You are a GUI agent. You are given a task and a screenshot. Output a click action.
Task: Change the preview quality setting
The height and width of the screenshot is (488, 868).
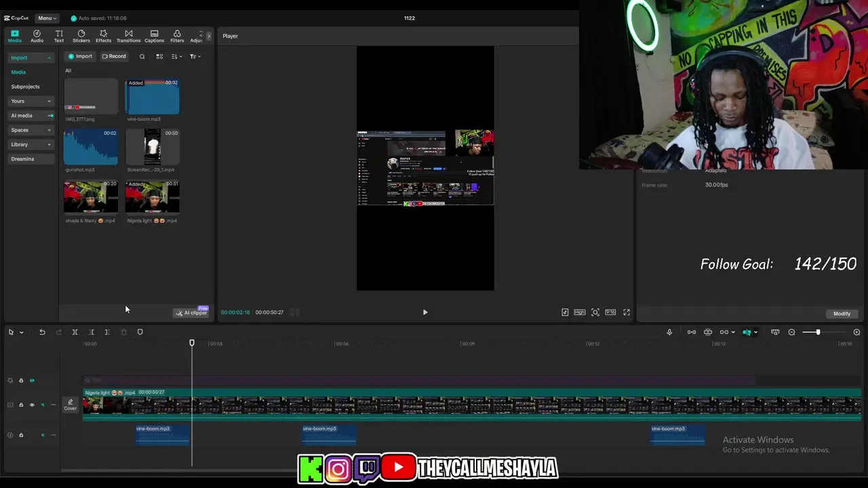tap(580, 312)
